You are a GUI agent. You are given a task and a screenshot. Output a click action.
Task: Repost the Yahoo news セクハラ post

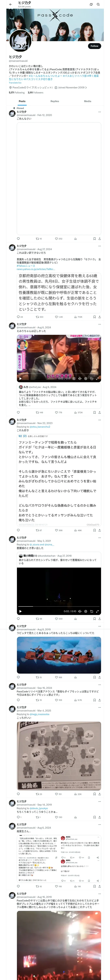click(37, 317)
